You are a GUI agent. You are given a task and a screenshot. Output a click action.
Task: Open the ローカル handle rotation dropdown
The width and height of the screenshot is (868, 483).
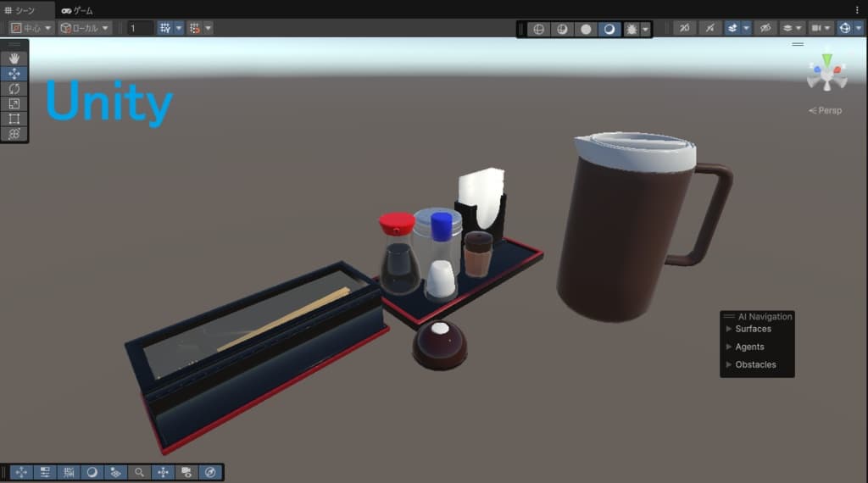tap(85, 28)
